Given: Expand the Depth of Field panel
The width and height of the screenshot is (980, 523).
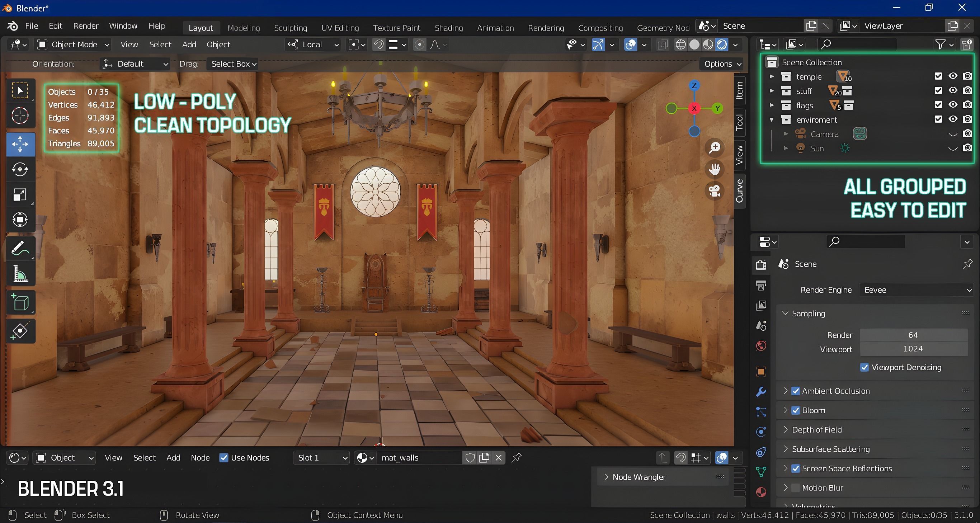Looking at the screenshot, I should (x=816, y=430).
